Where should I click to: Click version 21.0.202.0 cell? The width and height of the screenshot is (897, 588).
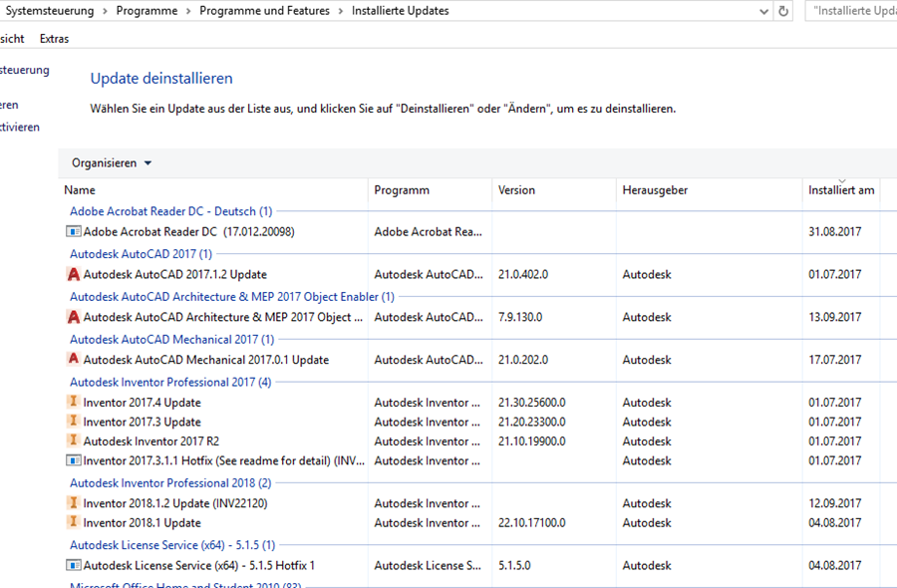click(523, 360)
